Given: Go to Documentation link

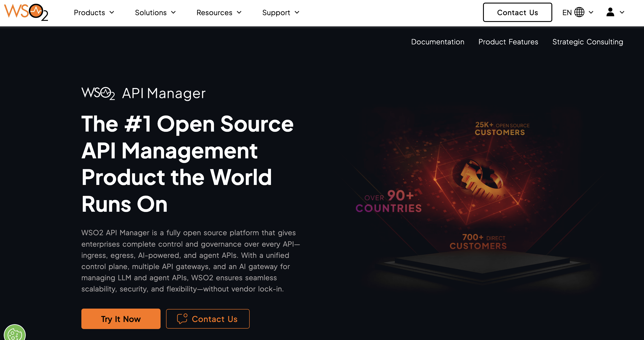Looking at the screenshot, I should pyautogui.click(x=437, y=42).
